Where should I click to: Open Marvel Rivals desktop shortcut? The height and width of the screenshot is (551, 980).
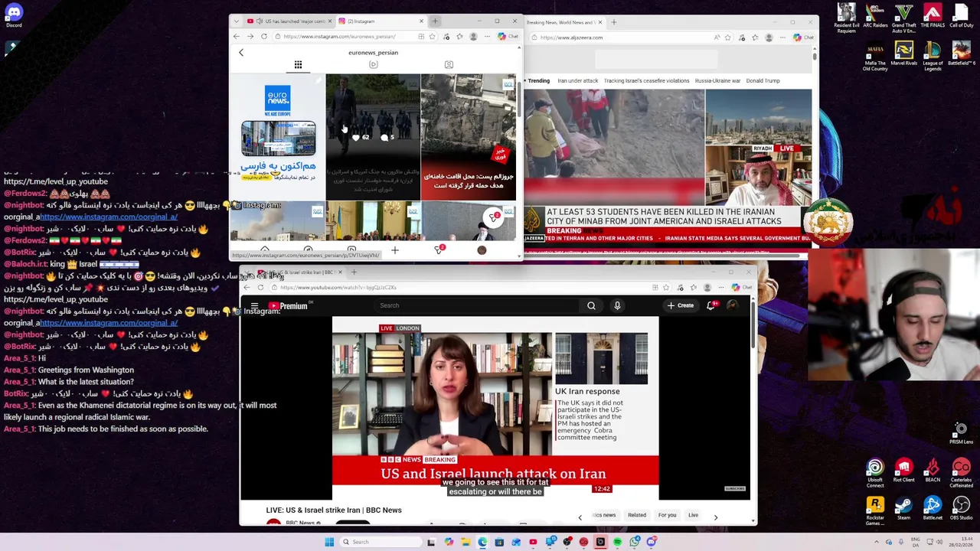[903, 54]
